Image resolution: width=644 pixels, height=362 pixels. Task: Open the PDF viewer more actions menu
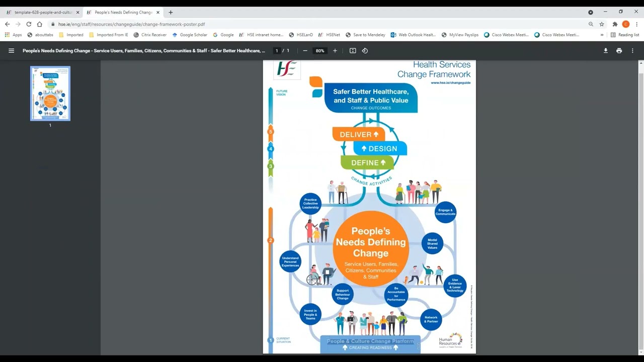point(632,51)
